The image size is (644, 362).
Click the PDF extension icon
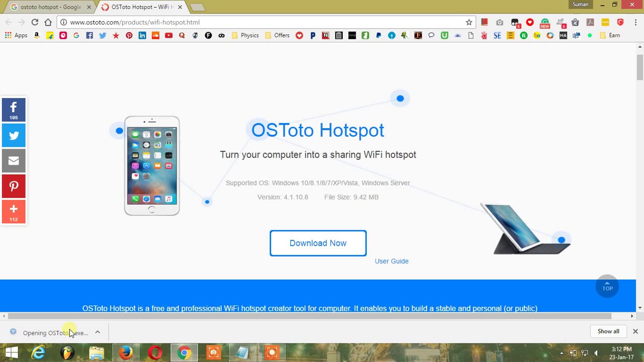coord(590,22)
